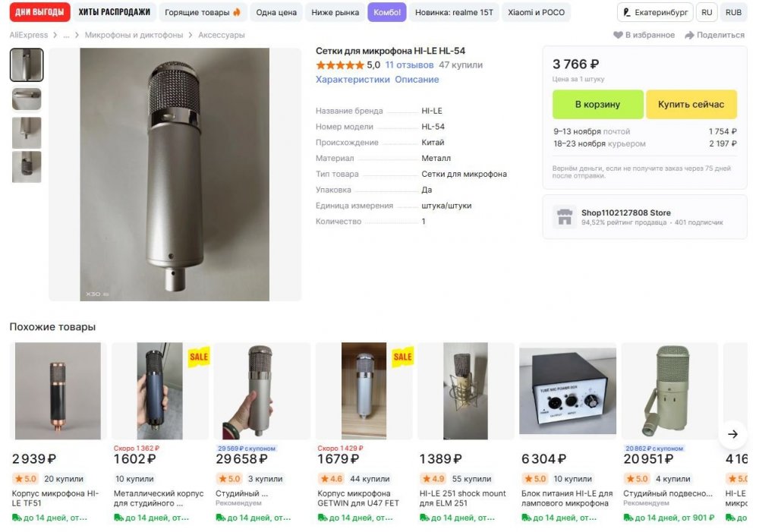
Task: Click the next arrow in similar products
Action: coord(732,434)
